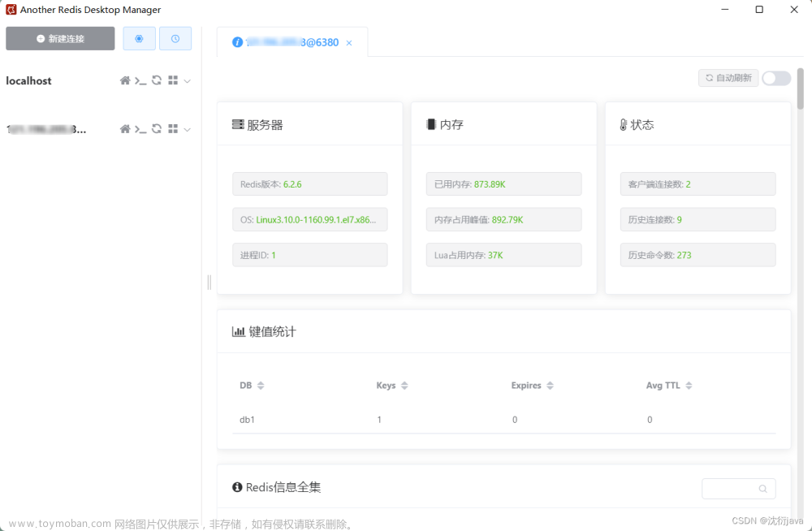Open the home status for localhost

(125, 80)
